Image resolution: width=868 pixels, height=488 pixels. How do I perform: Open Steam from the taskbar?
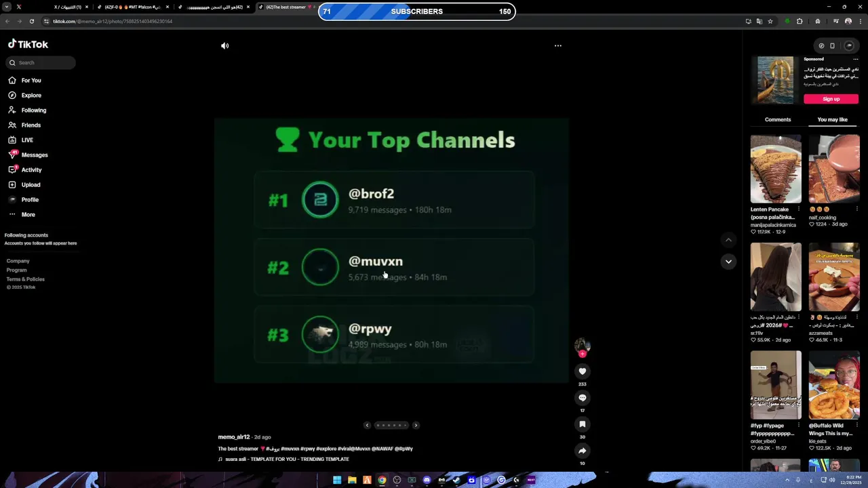[456, 480]
